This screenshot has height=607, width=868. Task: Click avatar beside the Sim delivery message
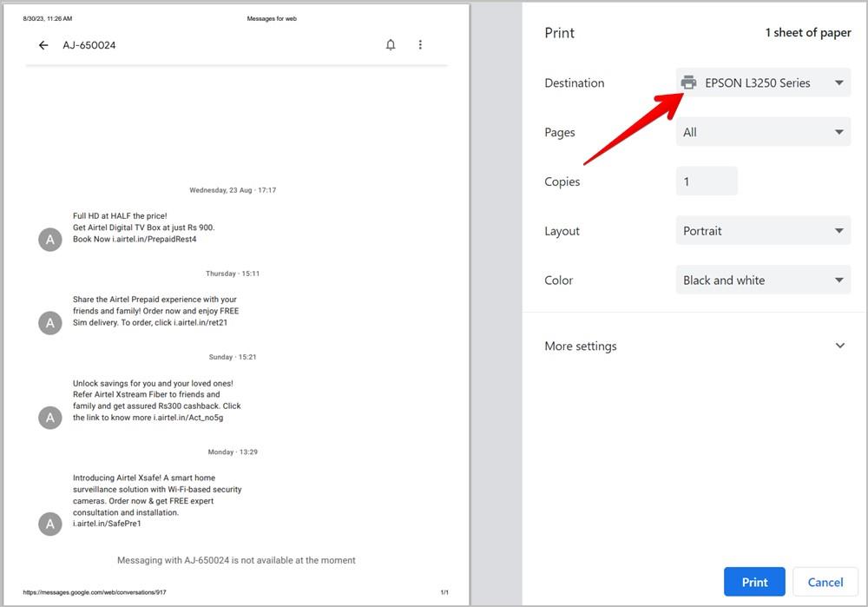point(49,323)
